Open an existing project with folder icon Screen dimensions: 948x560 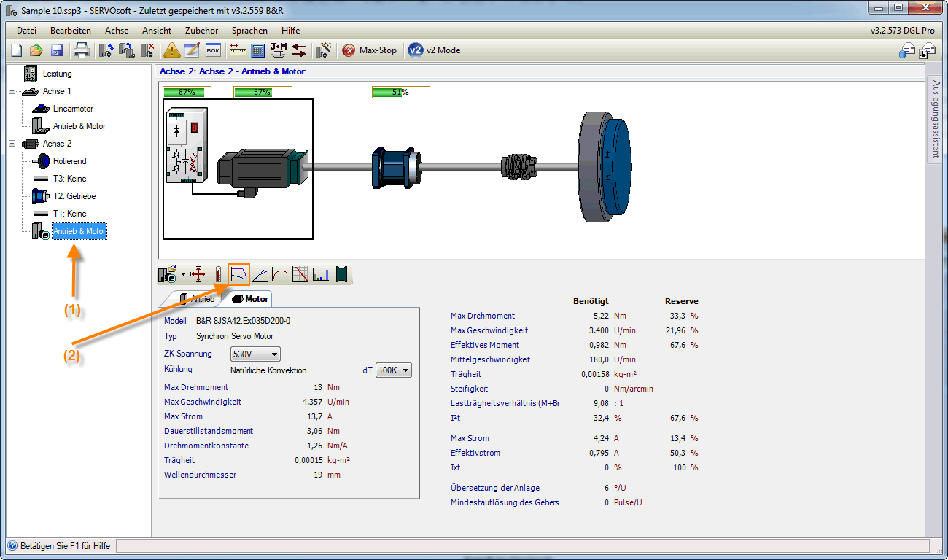click(36, 50)
